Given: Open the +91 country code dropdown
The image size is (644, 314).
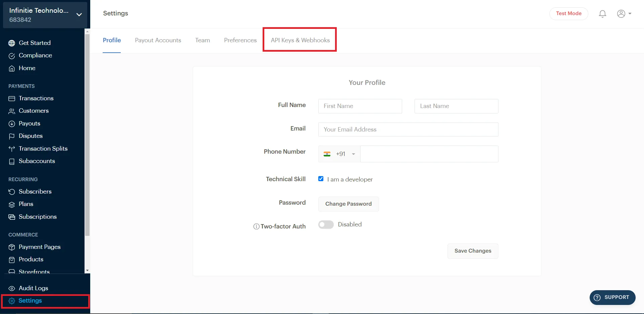Looking at the screenshot, I should click(x=339, y=154).
